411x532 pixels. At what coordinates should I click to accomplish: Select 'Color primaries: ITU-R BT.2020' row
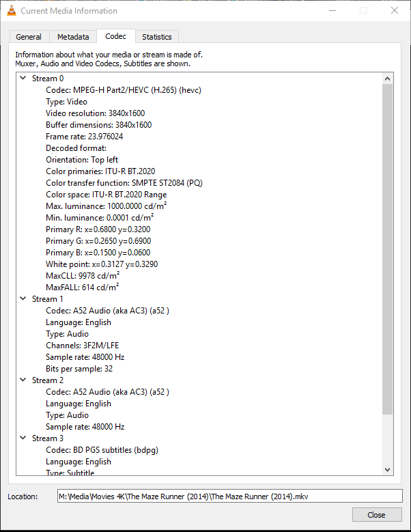point(100,171)
